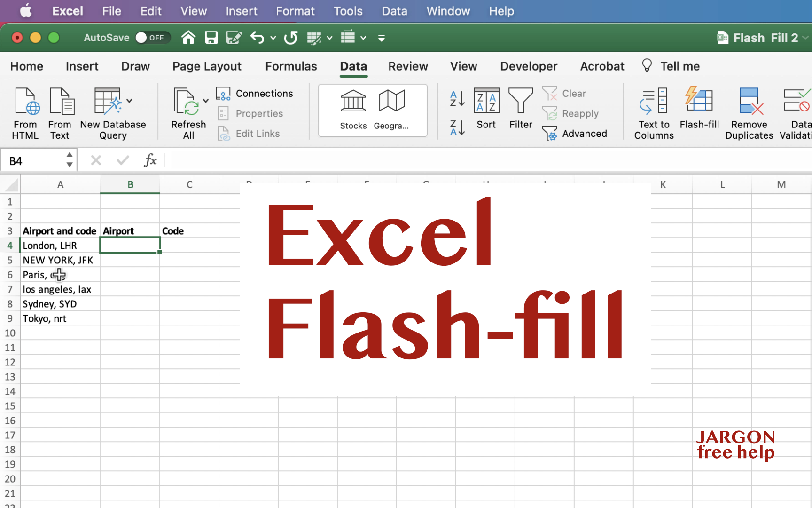812x508 pixels.
Task: Enable the AutoSave toggle
Action: (153, 38)
